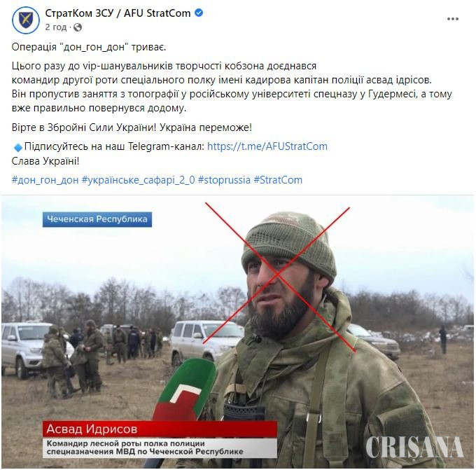Click the #українське_сафарі_2_0 hashtag

pyautogui.click(x=139, y=180)
